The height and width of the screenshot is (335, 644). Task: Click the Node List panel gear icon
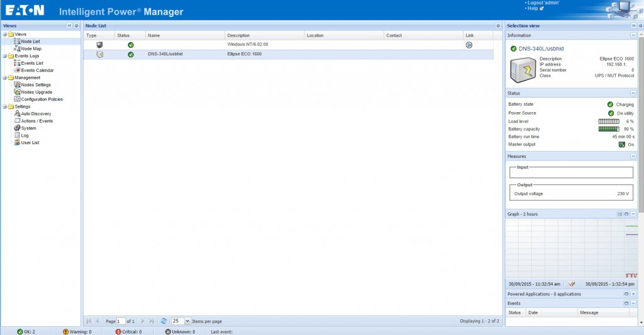tap(497, 26)
